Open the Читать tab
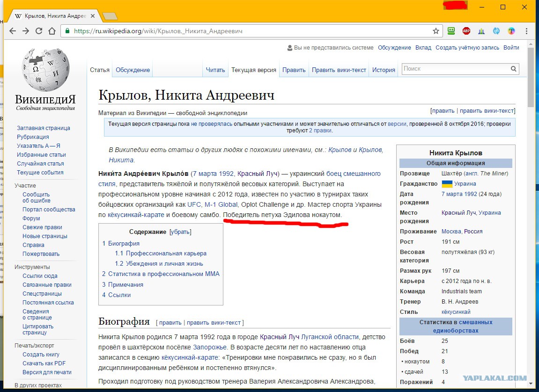This screenshot has width=539, height=392. pyautogui.click(x=215, y=70)
